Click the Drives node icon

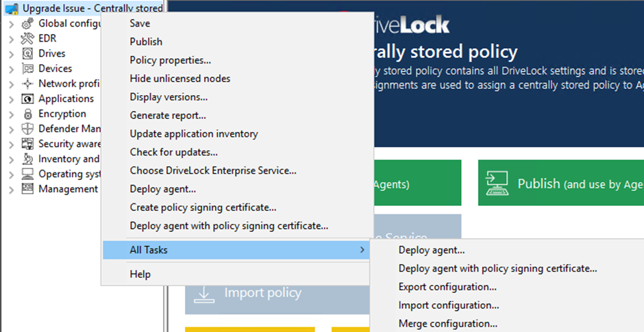(x=27, y=54)
